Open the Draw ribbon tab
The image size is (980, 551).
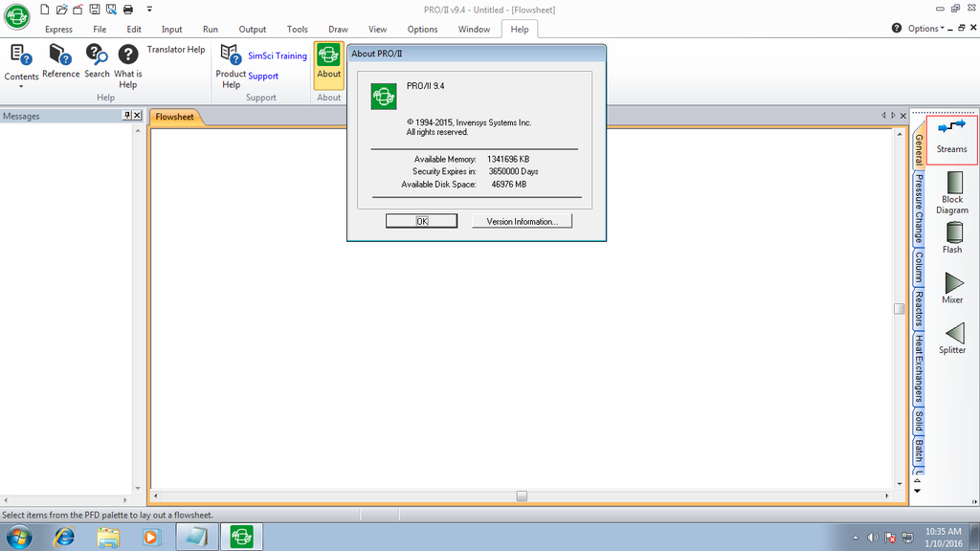pyautogui.click(x=338, y=30)
